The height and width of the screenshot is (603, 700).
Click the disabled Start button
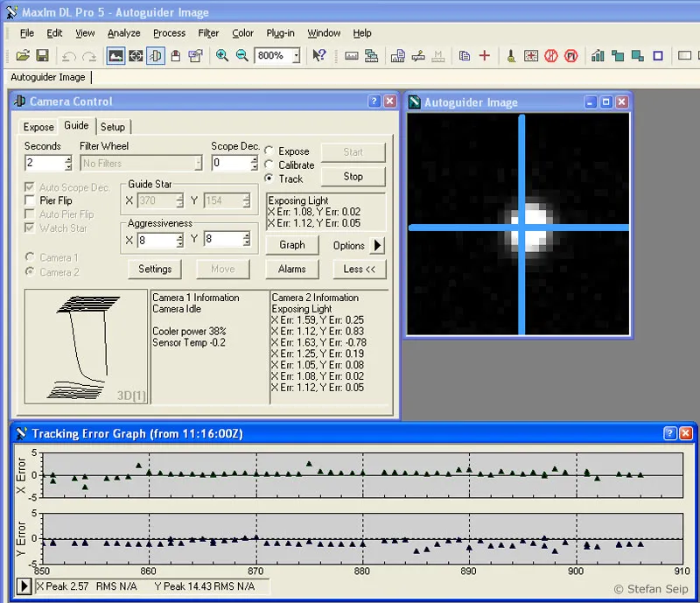point(353,152)
